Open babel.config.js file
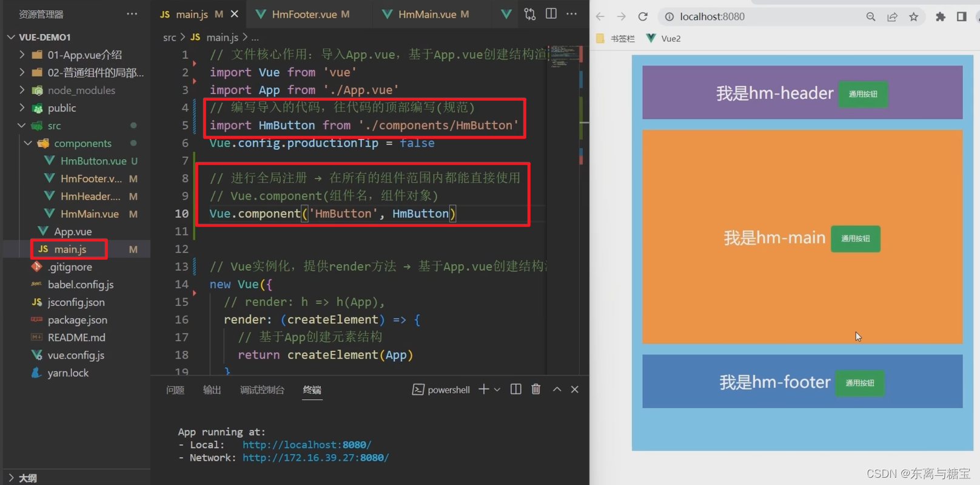980x485 pixels. [x=80, y=284]
